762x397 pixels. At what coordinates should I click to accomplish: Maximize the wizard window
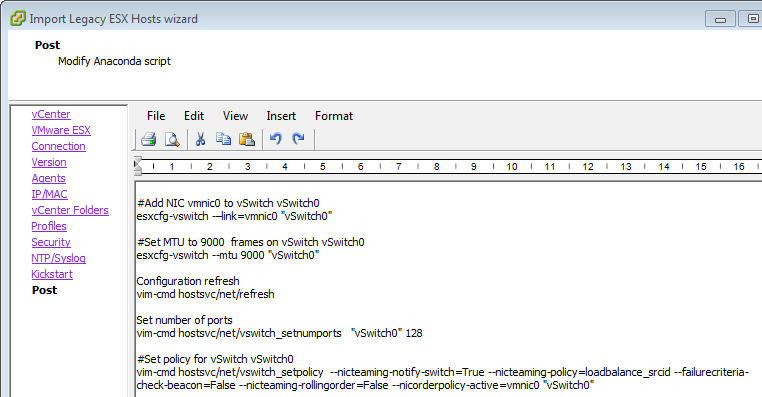click(x=750, y=19)
